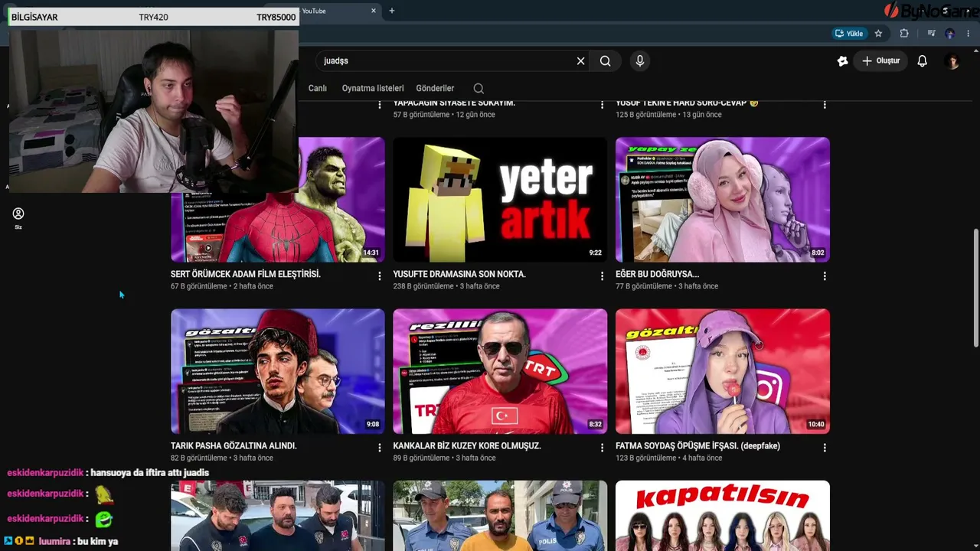Open options for 'KANKALAR BİZ KUZEY KORE OLMUŞUZ'
980x551 pixels.
pyautogui.click(x=602, y=448)
